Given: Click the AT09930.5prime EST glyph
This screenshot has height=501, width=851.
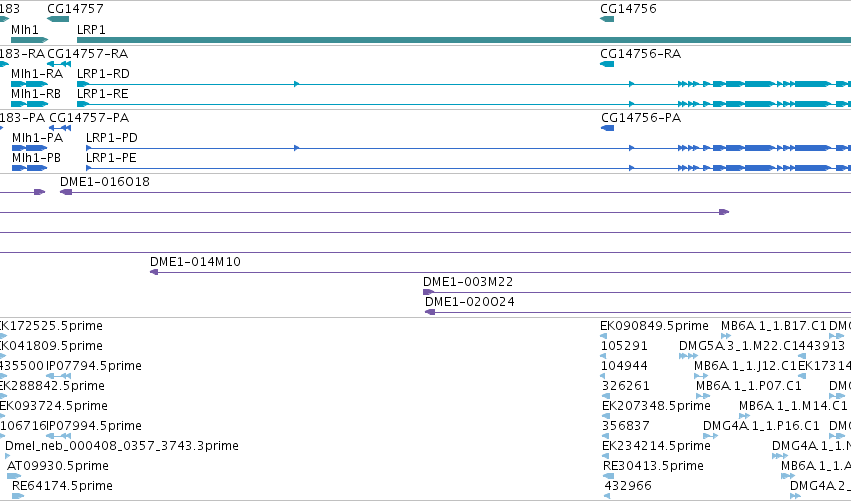Looking at the screenshot, I should click(x=14, y=476).
